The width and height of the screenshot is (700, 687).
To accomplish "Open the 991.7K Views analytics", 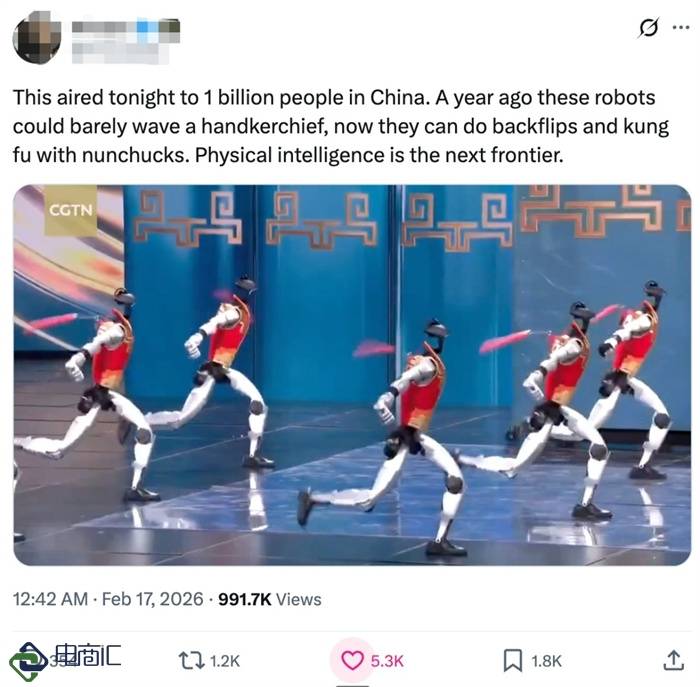I will 270,599.
